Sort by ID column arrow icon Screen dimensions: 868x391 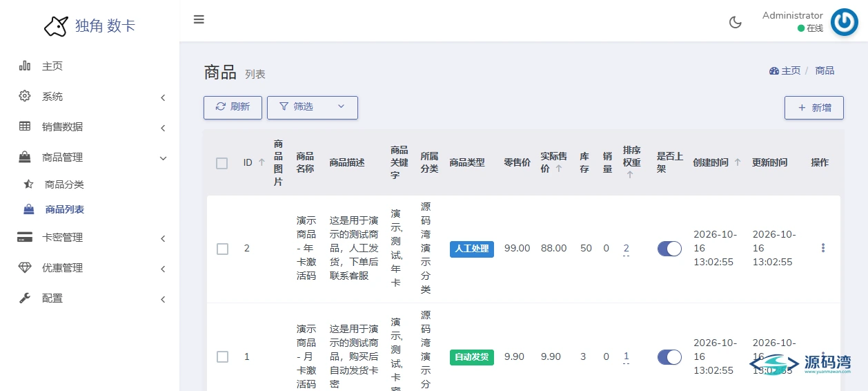(x=262, y=162)
